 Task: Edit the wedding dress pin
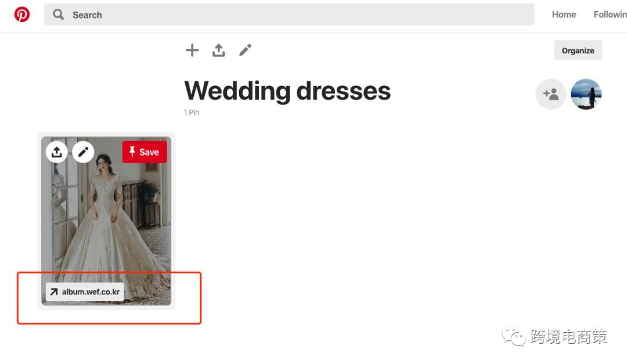tap(83, 152)
